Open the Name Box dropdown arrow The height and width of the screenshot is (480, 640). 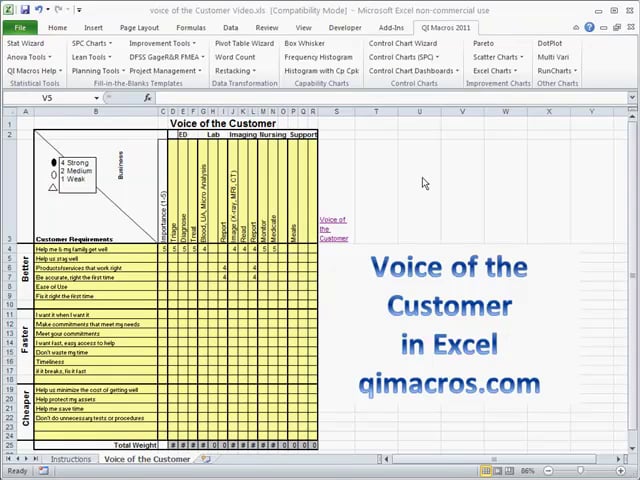coord(96,98)
